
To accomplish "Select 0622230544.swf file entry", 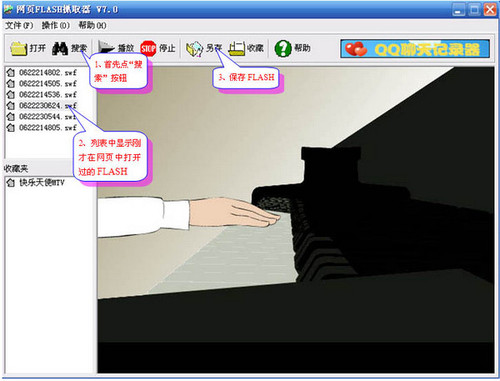I will click(x=42, y=116).
